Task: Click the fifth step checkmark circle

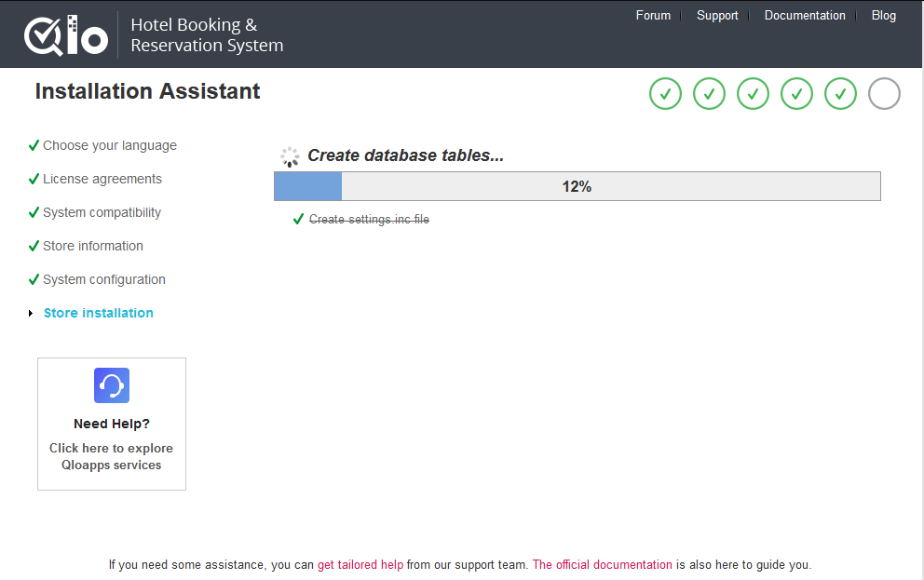Action: [840, 94]
